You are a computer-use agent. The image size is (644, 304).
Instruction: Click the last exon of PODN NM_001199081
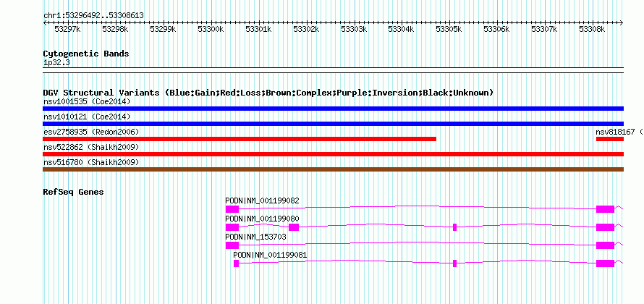click(x=606, y=263)
